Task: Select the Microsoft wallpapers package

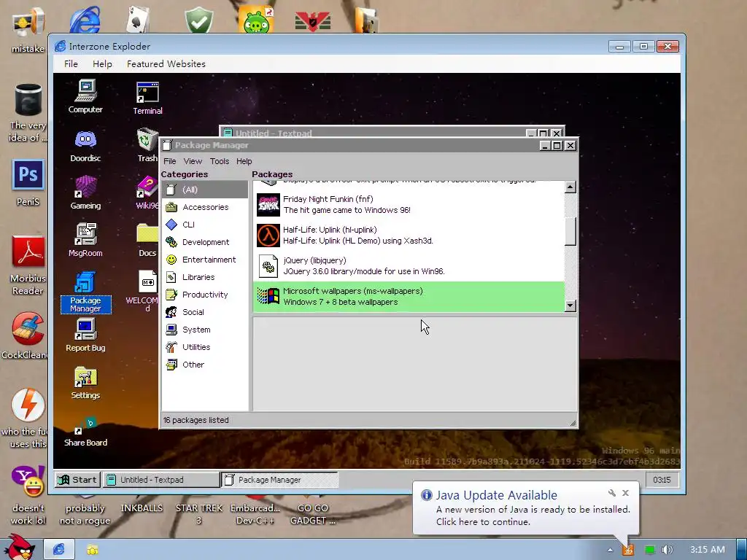Action: (409, 297)
